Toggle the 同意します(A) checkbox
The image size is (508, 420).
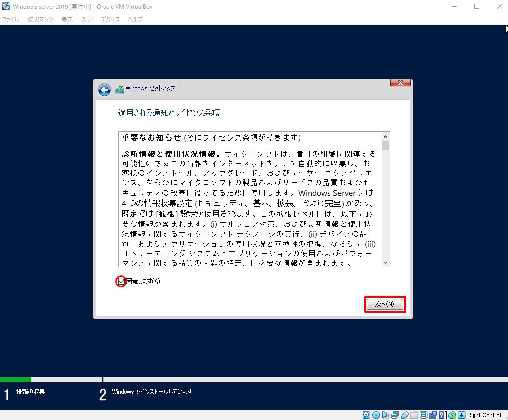pos(121,282)
